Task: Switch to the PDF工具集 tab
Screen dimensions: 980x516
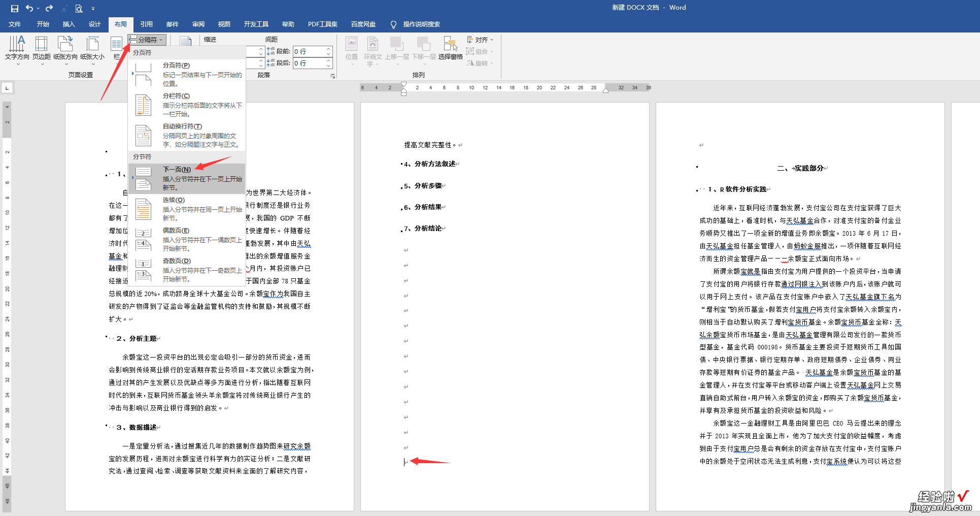Action: coord(323,24)
